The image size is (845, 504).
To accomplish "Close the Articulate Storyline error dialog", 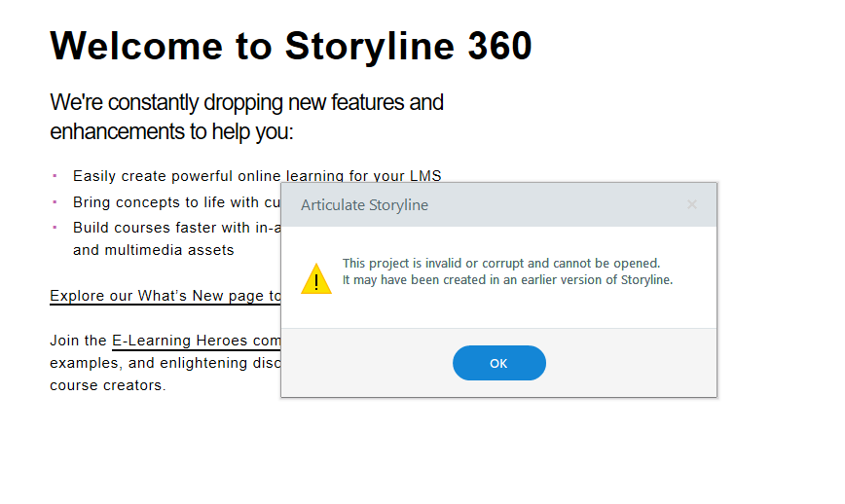I will (692, 204).
